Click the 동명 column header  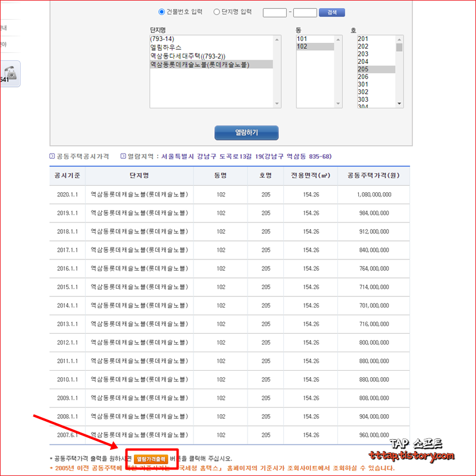pos(221,176)
